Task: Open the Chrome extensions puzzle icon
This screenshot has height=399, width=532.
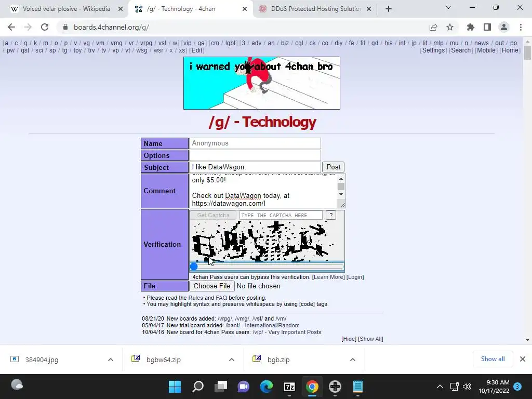Action: coord(471,27)
